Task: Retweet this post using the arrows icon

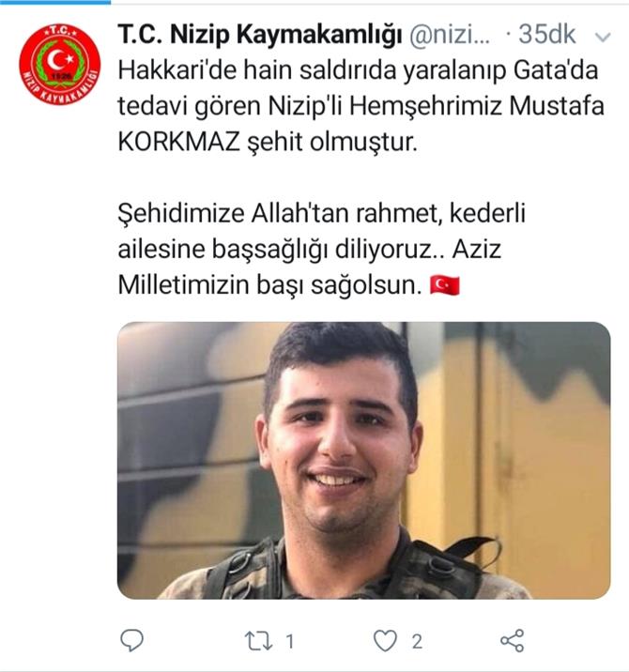Action: [x=258, y=641]
